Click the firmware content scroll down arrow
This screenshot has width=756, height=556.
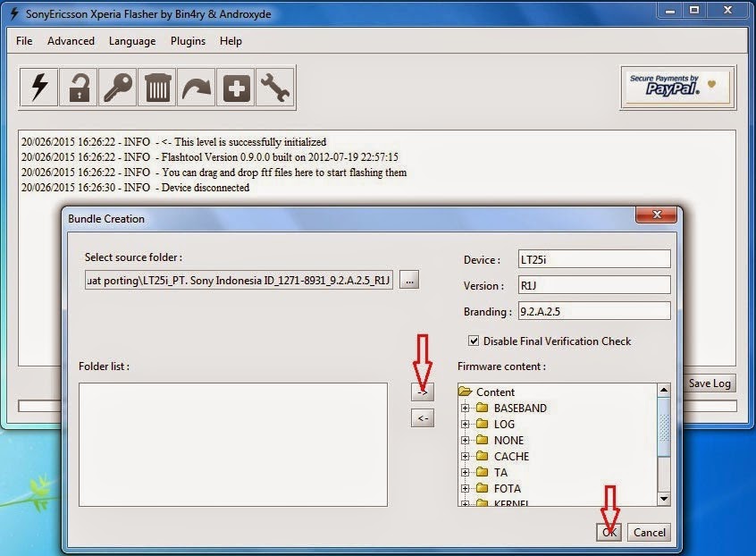(663, 499)
